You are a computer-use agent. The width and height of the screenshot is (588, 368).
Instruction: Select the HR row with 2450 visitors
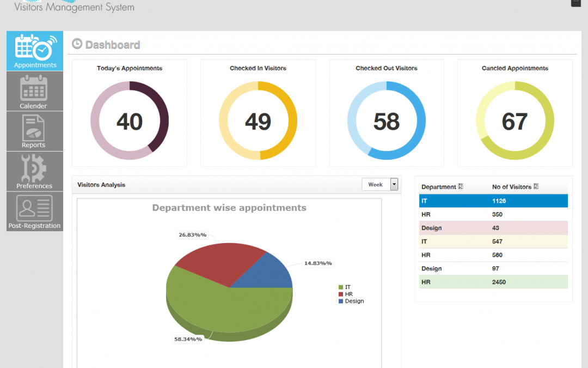point(493,282)
